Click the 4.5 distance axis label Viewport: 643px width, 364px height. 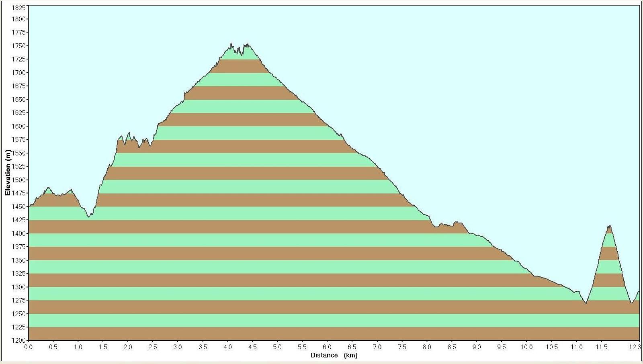(x=252, y=347)
